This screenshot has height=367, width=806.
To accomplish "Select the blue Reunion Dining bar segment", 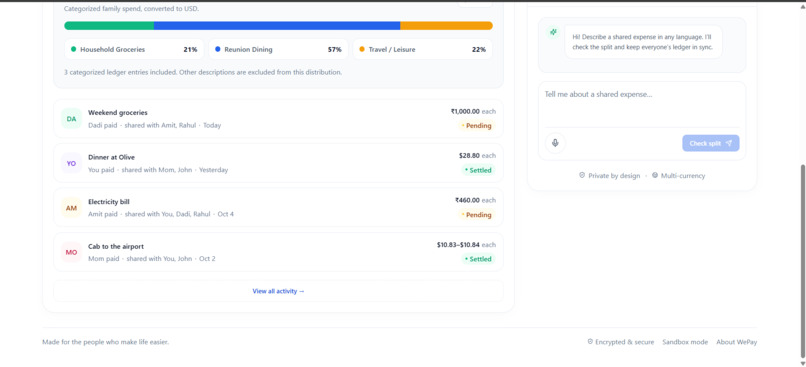I will pyautogui.click(x=277, y=26).
